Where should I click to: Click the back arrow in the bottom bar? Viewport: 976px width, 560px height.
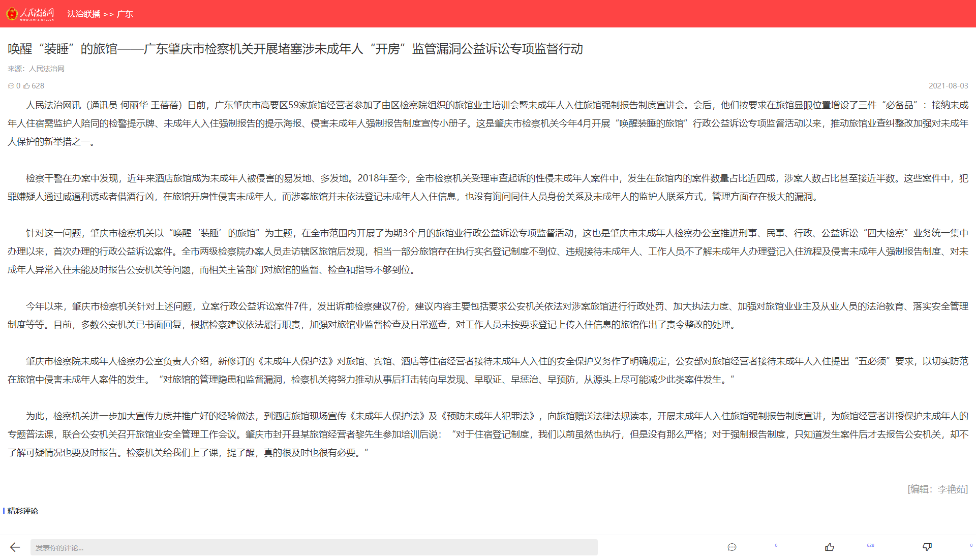(15, 547)
